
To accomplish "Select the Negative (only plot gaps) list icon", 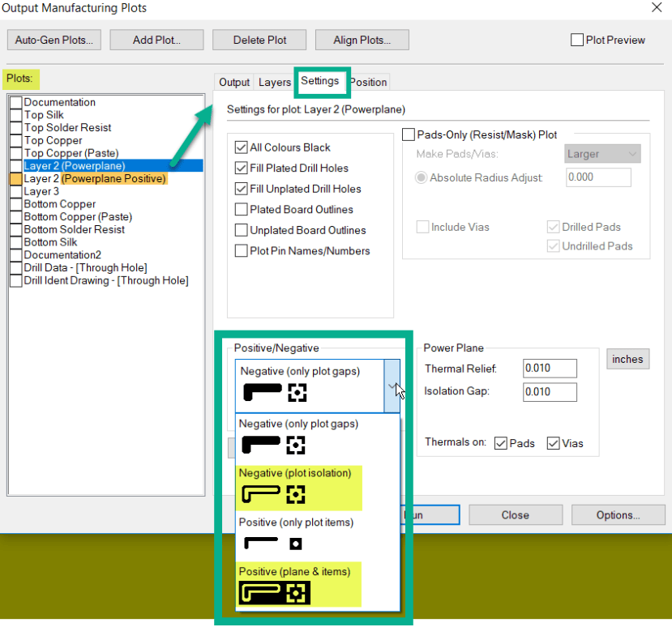I will point(273,445).
